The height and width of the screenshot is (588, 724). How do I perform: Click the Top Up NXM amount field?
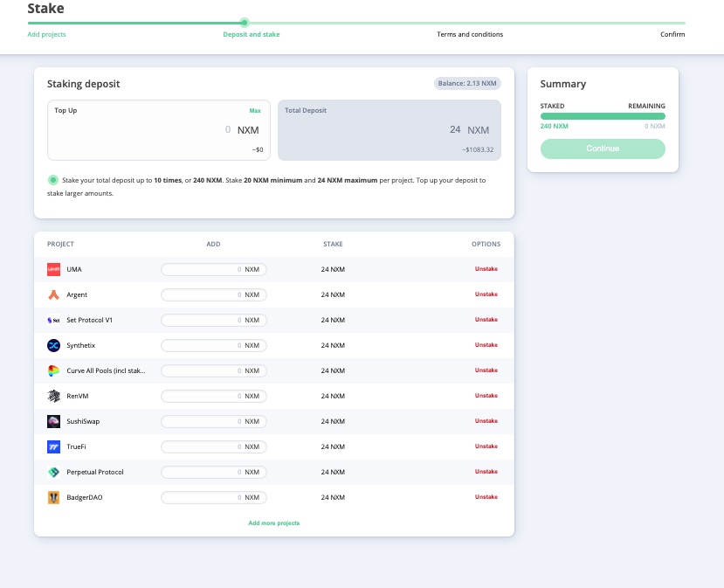tap(159, 130)
